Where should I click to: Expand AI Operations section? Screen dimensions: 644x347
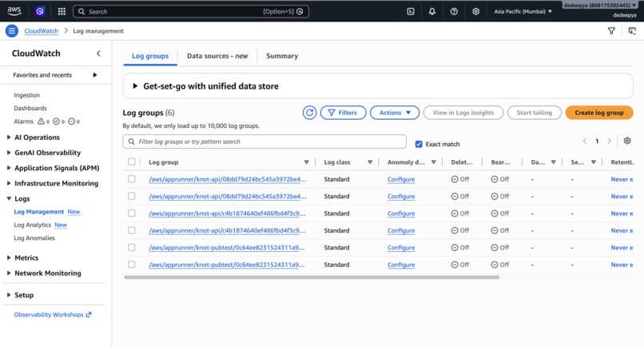[x=9, y=138]
